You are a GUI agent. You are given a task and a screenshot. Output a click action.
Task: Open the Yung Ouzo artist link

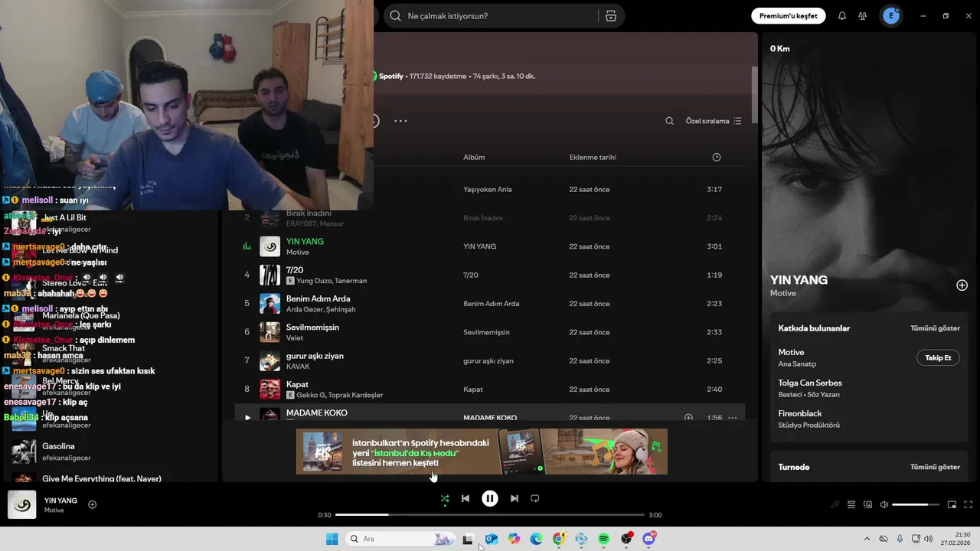(x=314, y=281)
